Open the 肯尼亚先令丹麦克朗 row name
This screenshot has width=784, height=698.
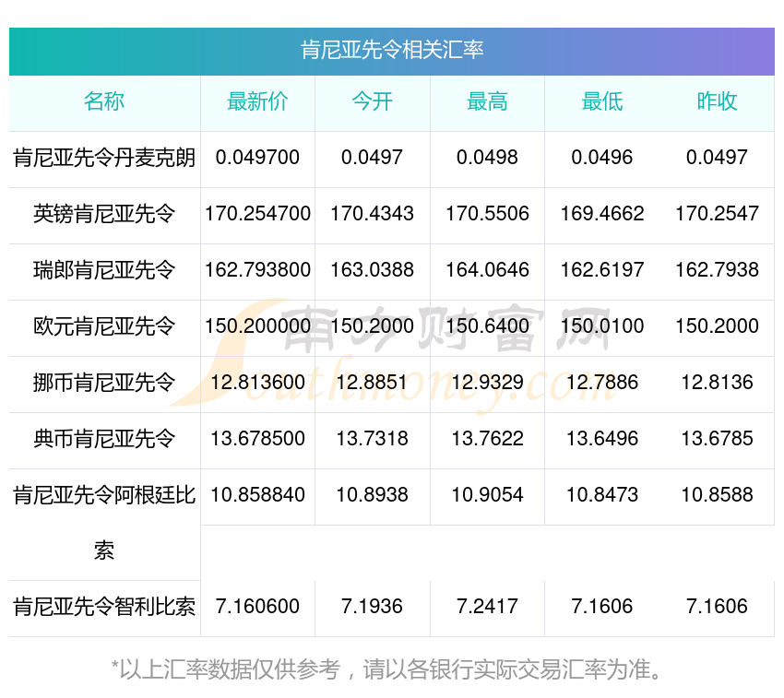coord(104,158)
